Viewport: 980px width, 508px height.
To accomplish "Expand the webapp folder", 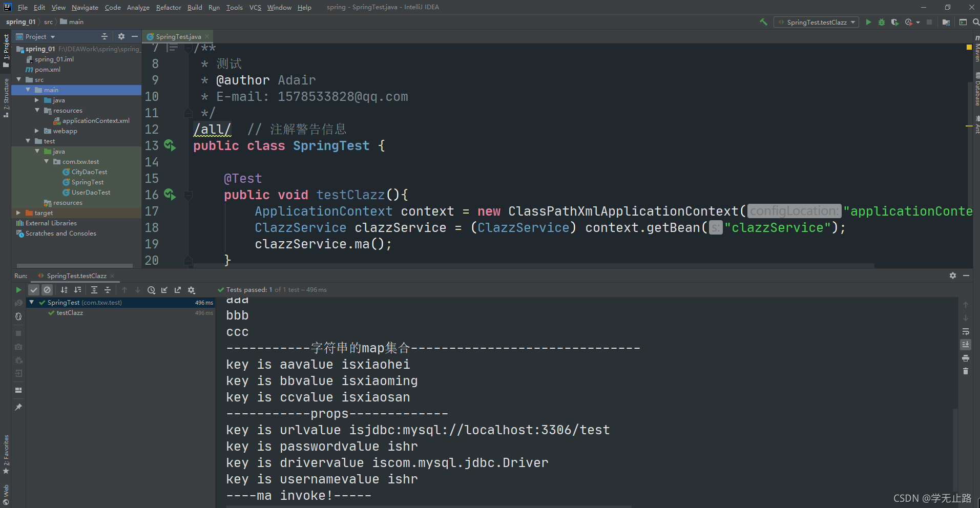I will pyautogui.click(x=37, y=131).
